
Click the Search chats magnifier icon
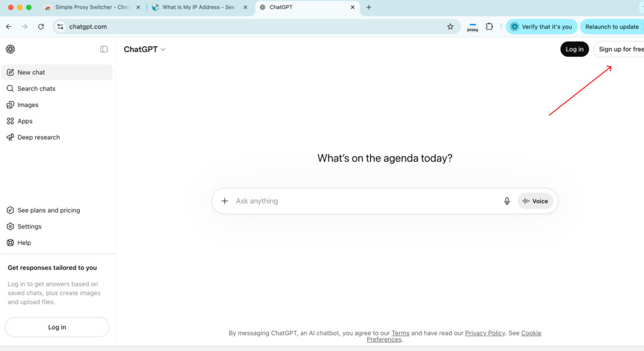[x=10, y=88]
